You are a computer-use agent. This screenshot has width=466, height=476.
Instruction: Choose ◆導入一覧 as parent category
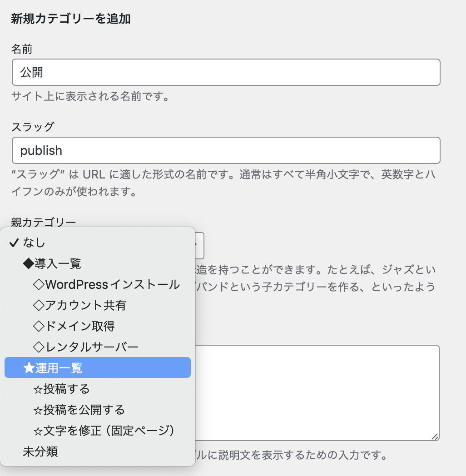coord(52,263)
